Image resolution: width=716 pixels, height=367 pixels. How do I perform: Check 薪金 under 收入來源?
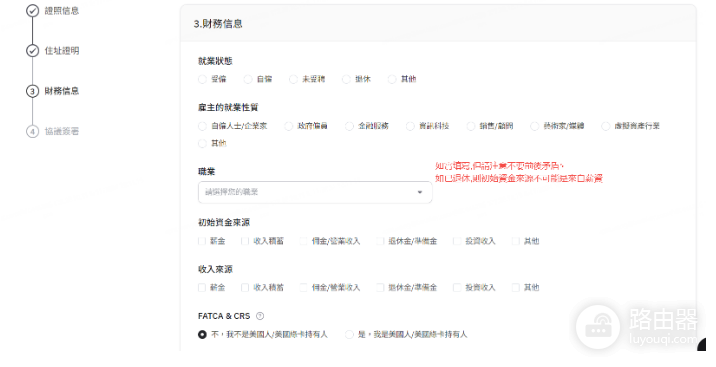[x=202, y=287]
